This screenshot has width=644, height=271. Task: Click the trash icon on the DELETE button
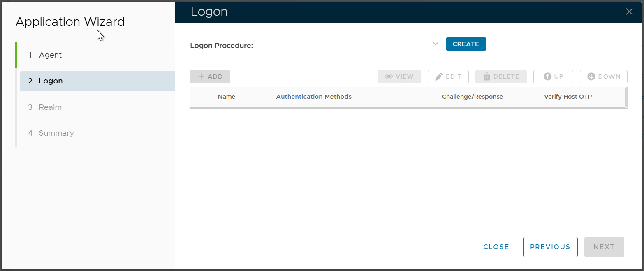point(487,76)
